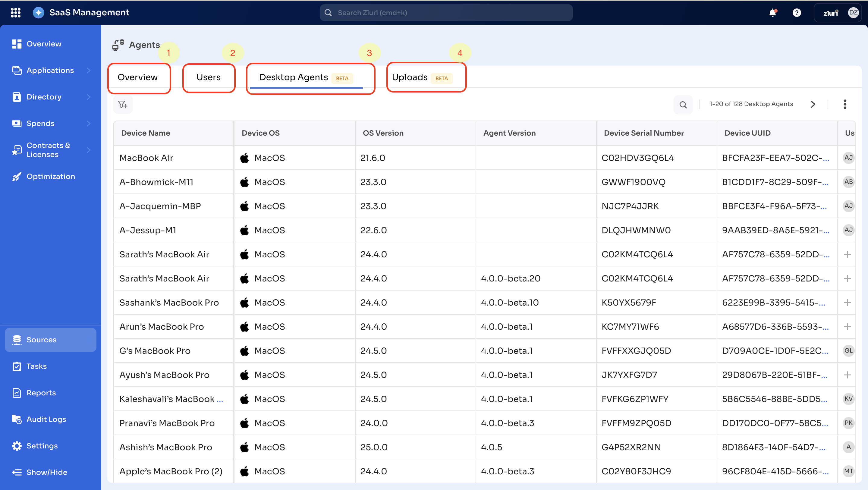Switch to the Users tab
This screenshot has height=490, width=868.
click(209, 77)
